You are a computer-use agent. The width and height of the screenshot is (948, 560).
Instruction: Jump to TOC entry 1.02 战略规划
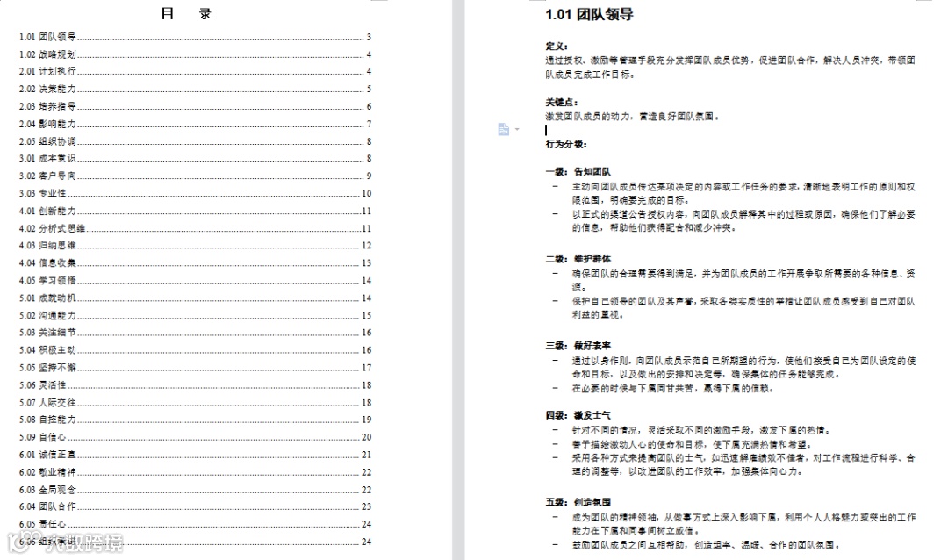[195, 54]
